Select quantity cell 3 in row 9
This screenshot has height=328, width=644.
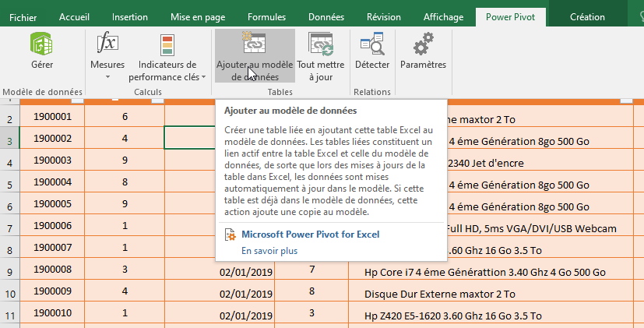(x=125, y=269)
